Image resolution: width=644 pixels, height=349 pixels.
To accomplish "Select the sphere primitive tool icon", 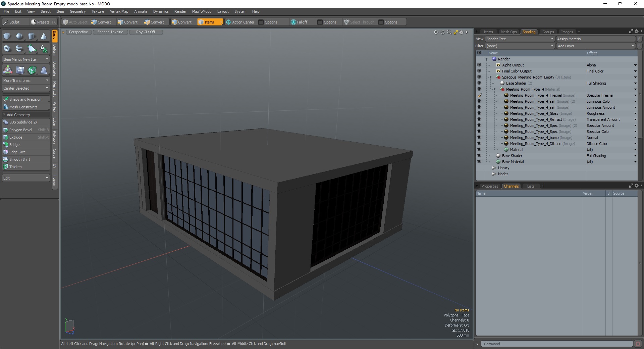I will click(x=19, y=36).
